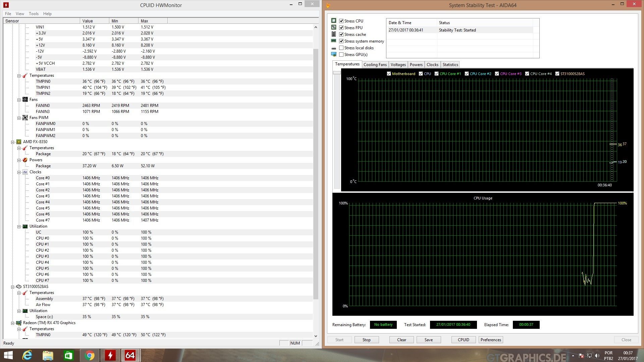This screenshot has height=362, width=644.
Task: Open the View menu in HWMonitor
Action: point(20,14)
